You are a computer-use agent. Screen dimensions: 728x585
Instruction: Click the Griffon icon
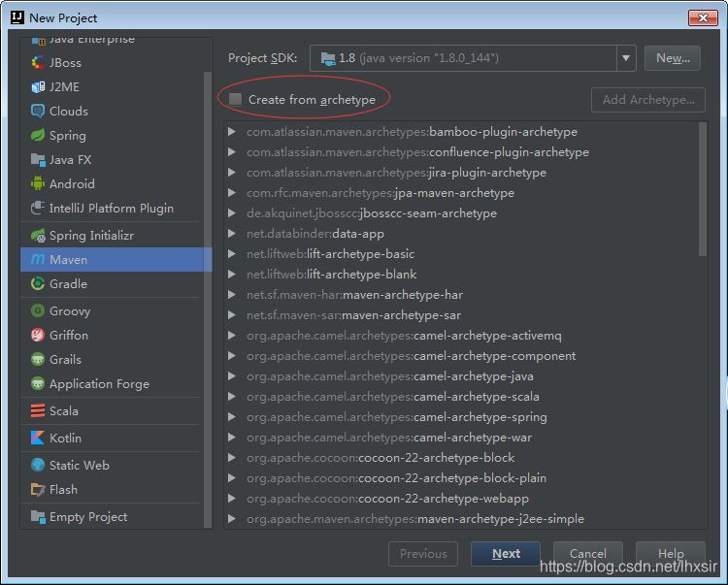point(38,335)
